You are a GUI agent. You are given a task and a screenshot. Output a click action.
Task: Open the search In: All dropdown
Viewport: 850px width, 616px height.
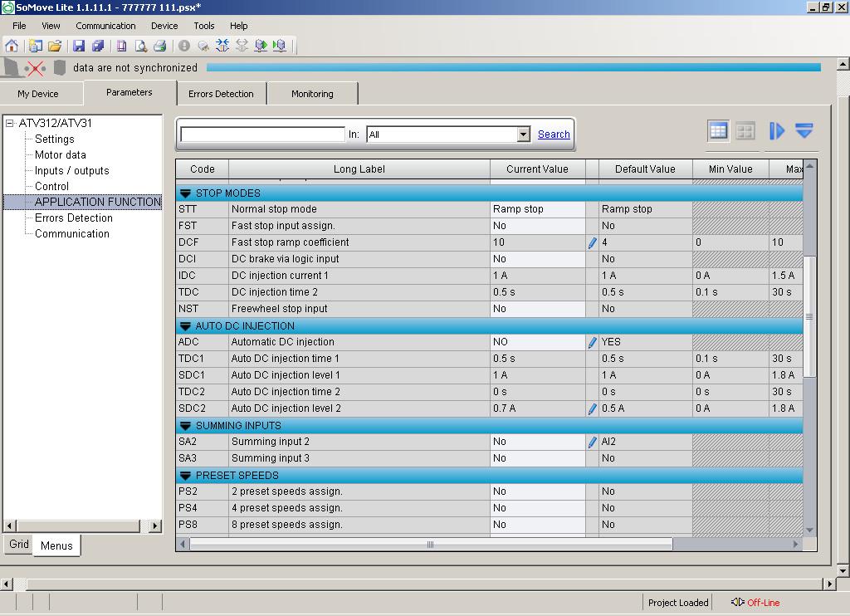click(523, 134)
